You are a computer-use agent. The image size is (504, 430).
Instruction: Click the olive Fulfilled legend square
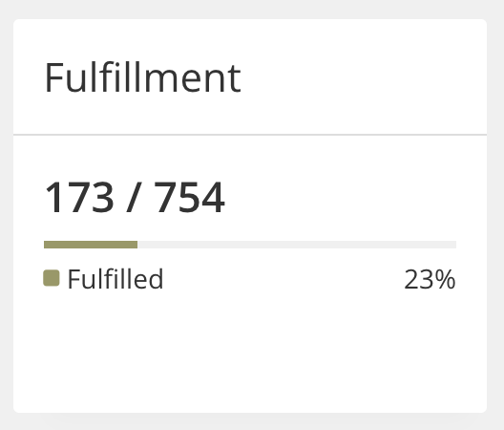52,278
